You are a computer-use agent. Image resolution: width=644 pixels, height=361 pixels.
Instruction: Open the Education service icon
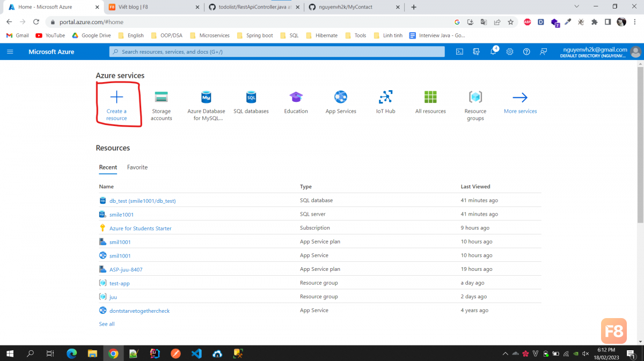tap(296, 97)
